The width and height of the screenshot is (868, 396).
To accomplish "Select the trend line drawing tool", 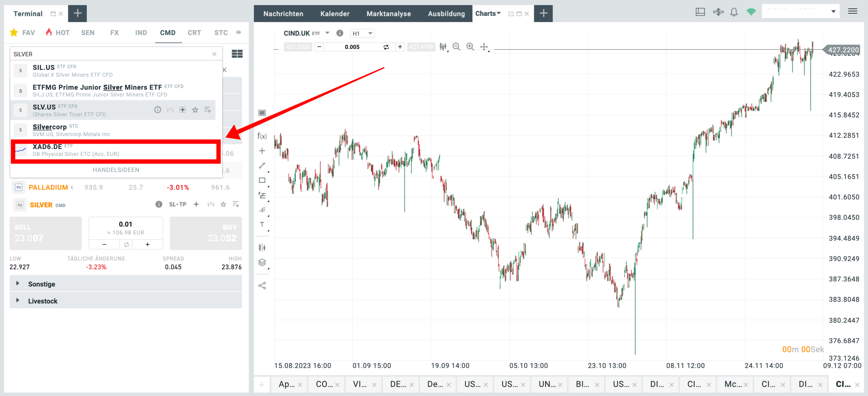I will pyautogui.click(x=262, y=166).
